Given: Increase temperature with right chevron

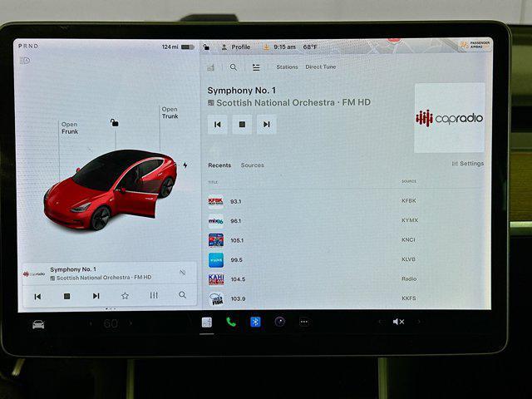Looking at the screenshot, I should pyautogui.click(x=131, y=323).
